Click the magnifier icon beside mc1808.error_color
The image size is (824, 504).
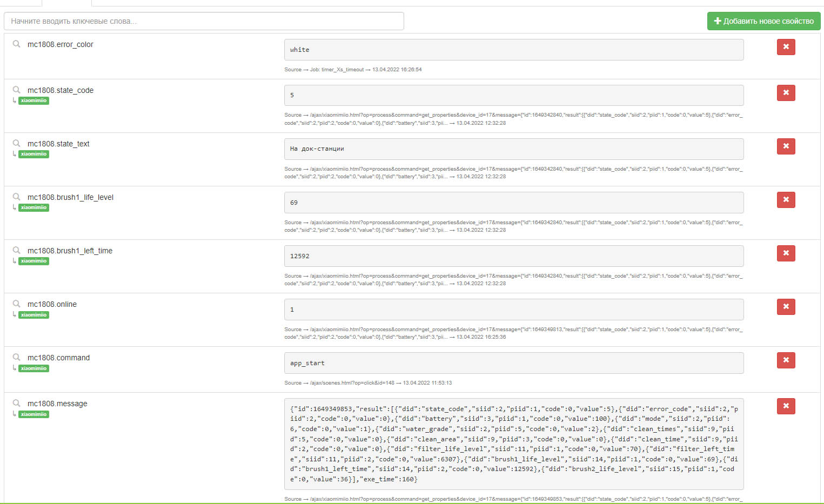click(x=17, y=44)
